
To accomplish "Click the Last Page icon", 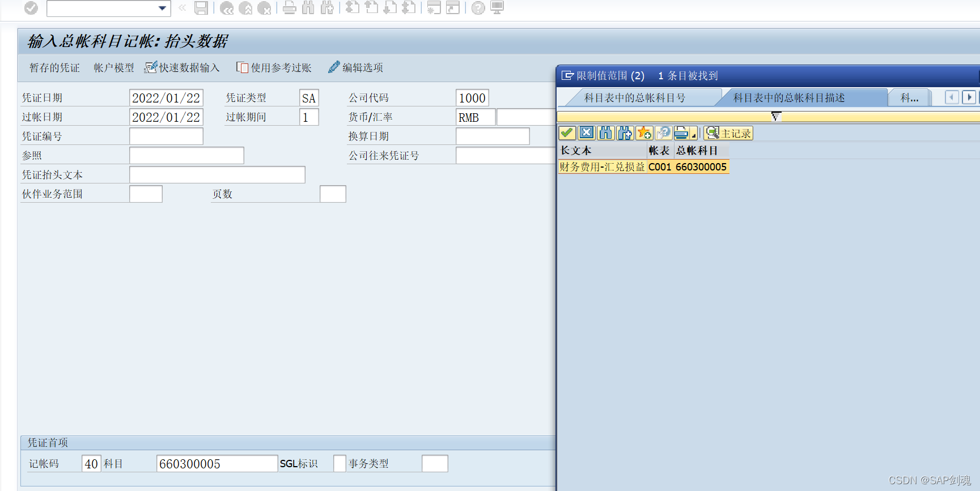I will click(x=409, y=8).
